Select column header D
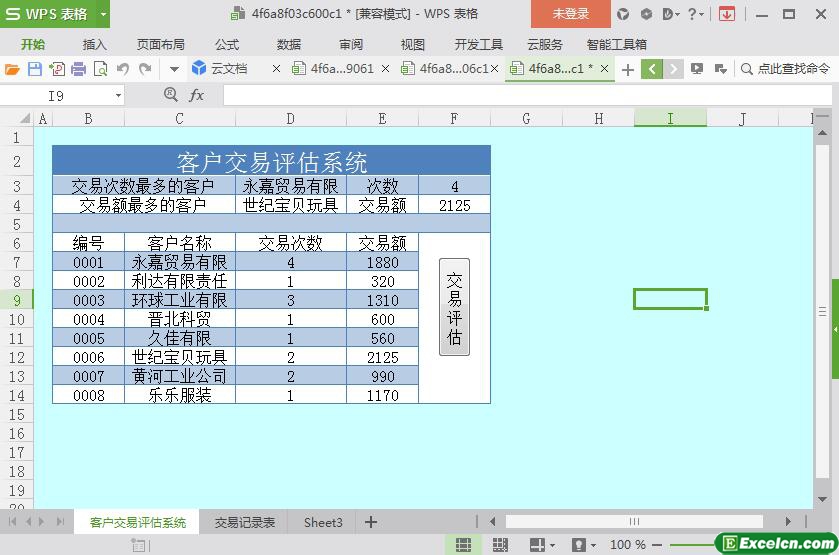 click(290, 119)
